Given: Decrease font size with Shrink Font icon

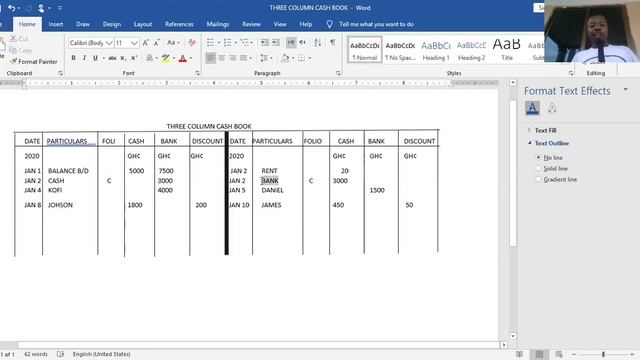Looking at the screenshot, I should click(157, 42).
